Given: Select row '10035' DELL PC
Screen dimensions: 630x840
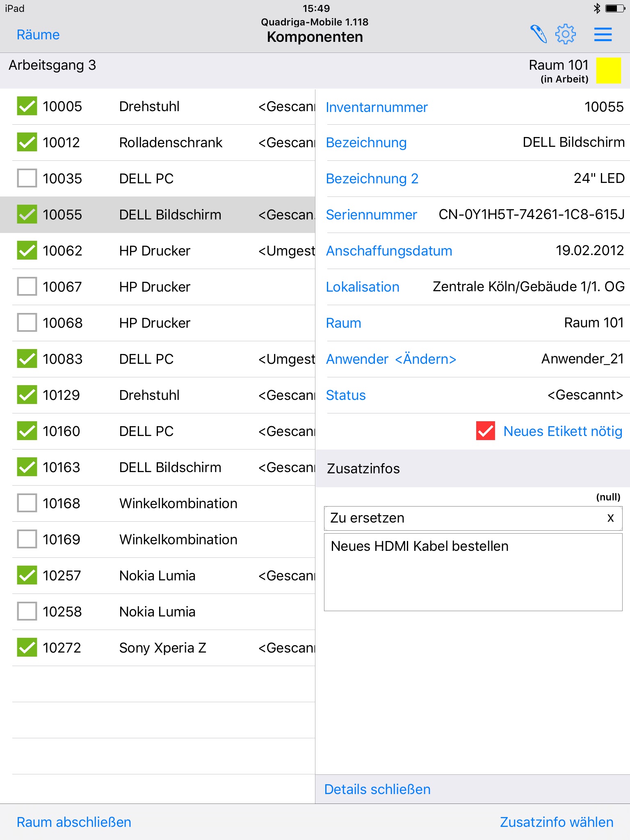Looking at the screenshot, I should click(157, 178).
